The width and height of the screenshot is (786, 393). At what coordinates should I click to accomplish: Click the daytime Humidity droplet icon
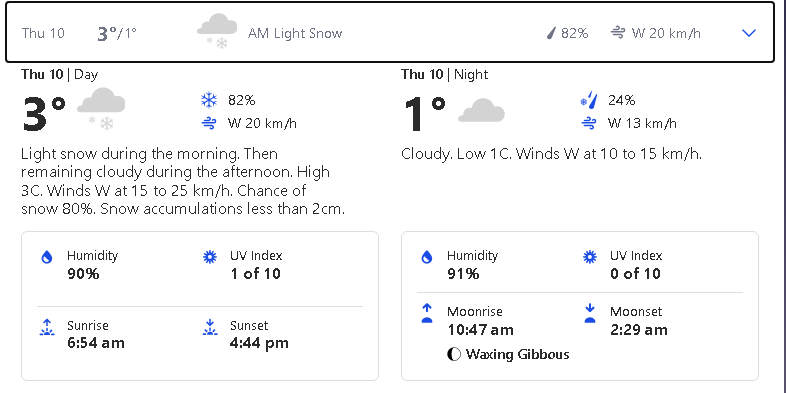pyautogui.click(x=47, y=257)
